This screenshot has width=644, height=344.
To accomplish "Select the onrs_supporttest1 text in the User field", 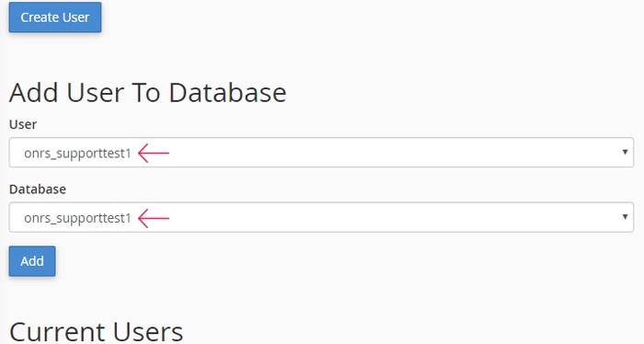I will (x=77, y=154).
